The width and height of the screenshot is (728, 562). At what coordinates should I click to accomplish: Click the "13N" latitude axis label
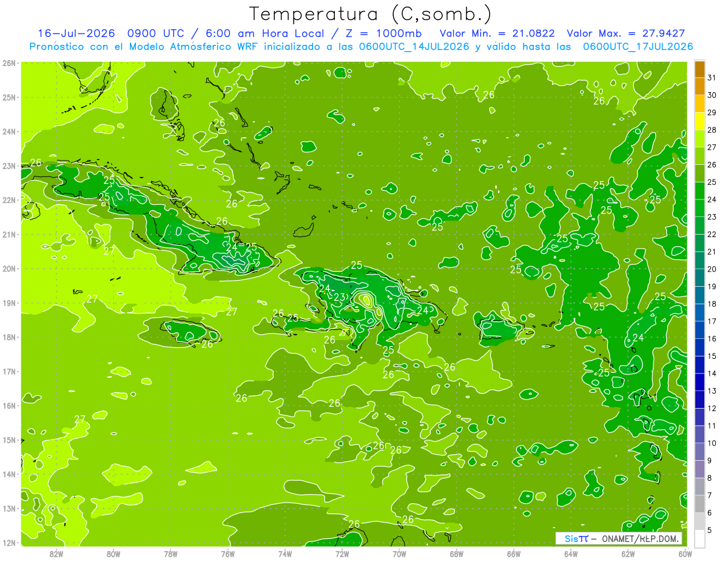click(8, 508)
